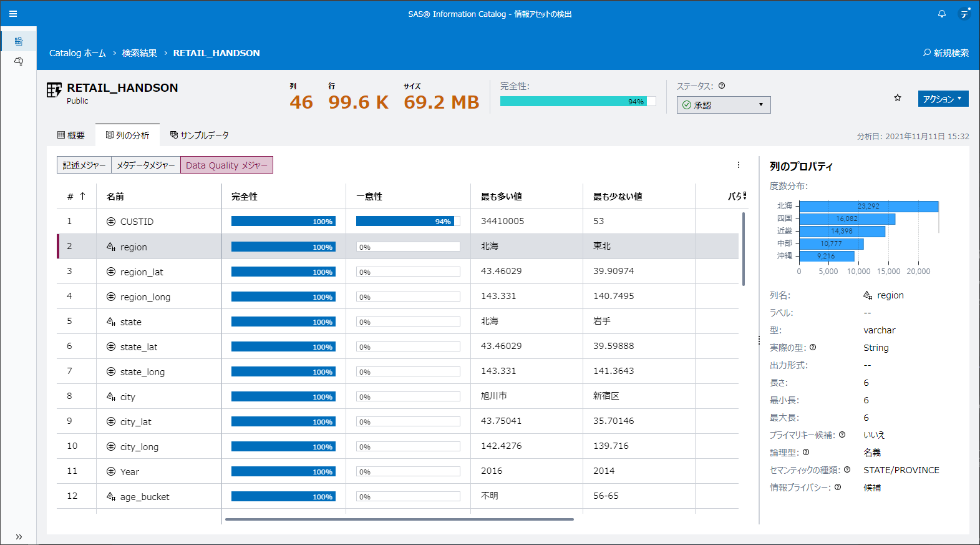Click the 四国 bar in 度数分布 chart

pos(847,218)
